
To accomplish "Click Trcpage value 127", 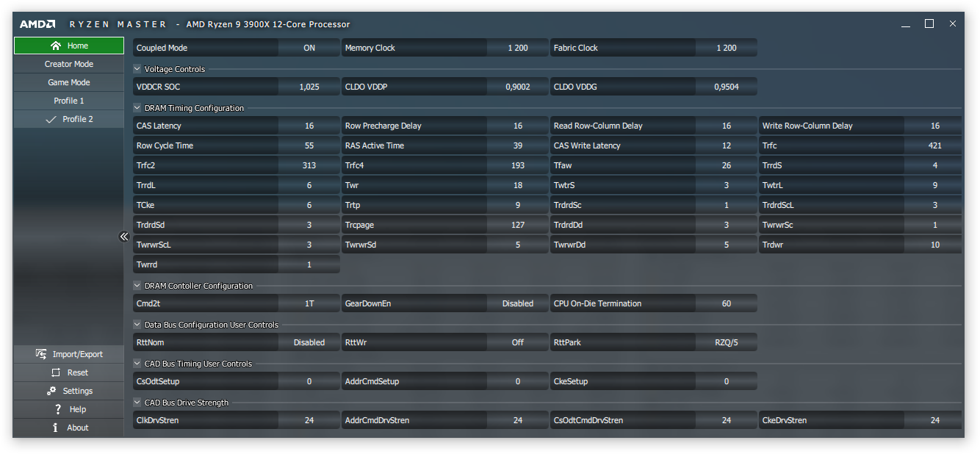I will 518,225.
